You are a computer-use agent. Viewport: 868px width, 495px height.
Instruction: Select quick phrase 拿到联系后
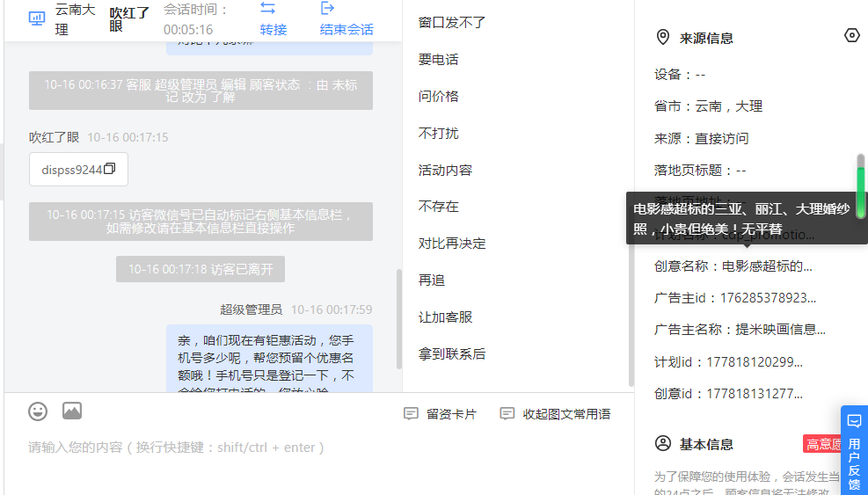(452, 353)
